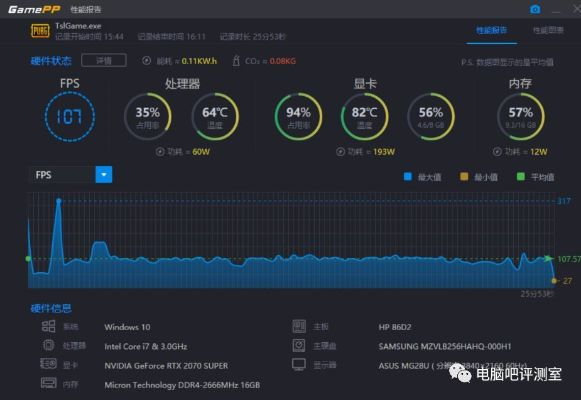Open the FPS chart metric dropdown arrow
Image resolution: width=581 pixels, height=400 pixels.
tap(104, 174)
